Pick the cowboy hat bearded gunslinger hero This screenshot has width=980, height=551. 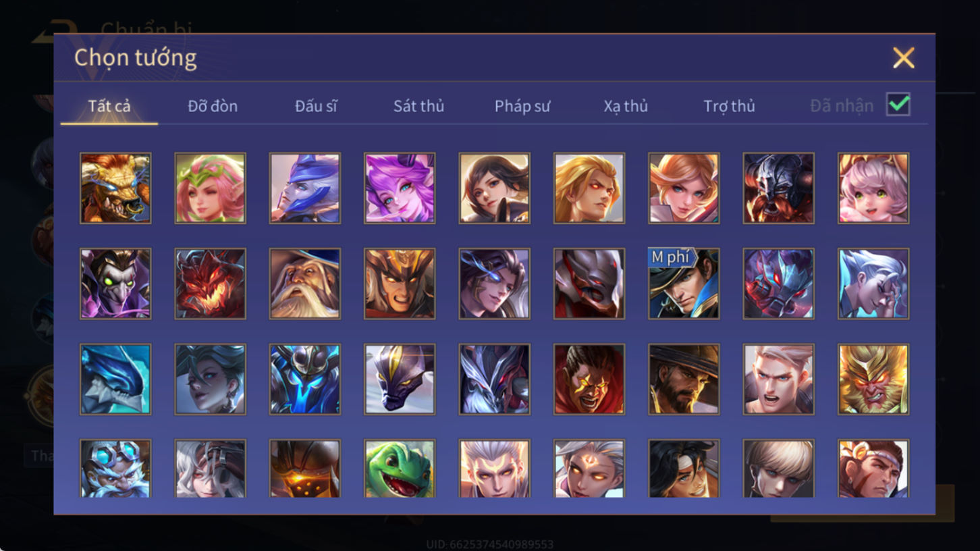point(684,379)
